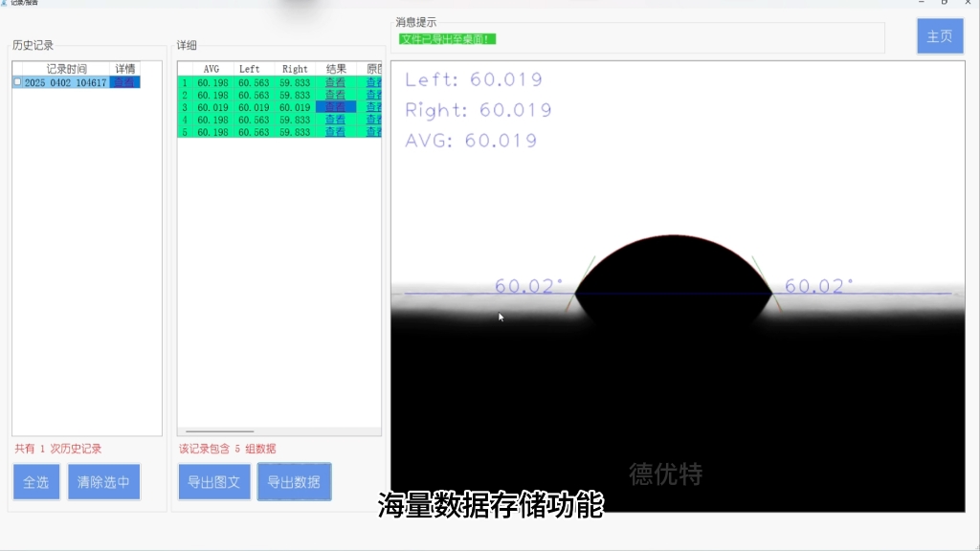Click the 'Left: 60.019' reading in the image
Image resolution: width=980 pixels, height=551 pixels.
474,79
